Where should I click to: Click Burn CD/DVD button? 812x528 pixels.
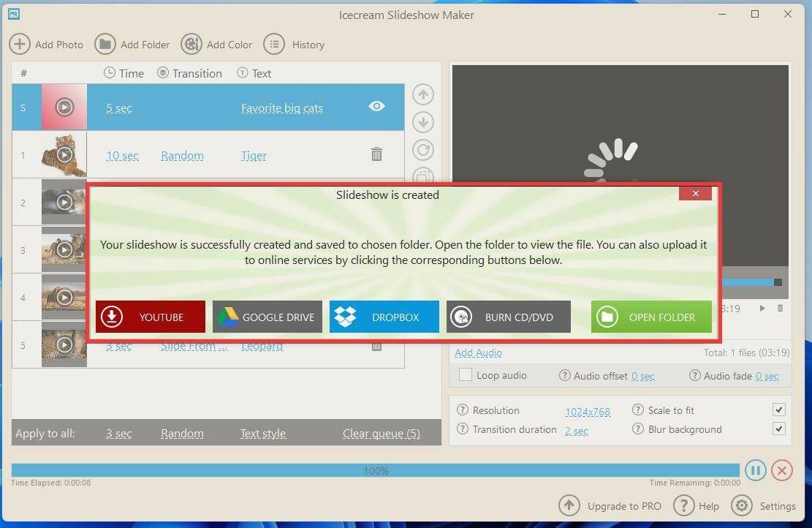[x=509, y=317]
